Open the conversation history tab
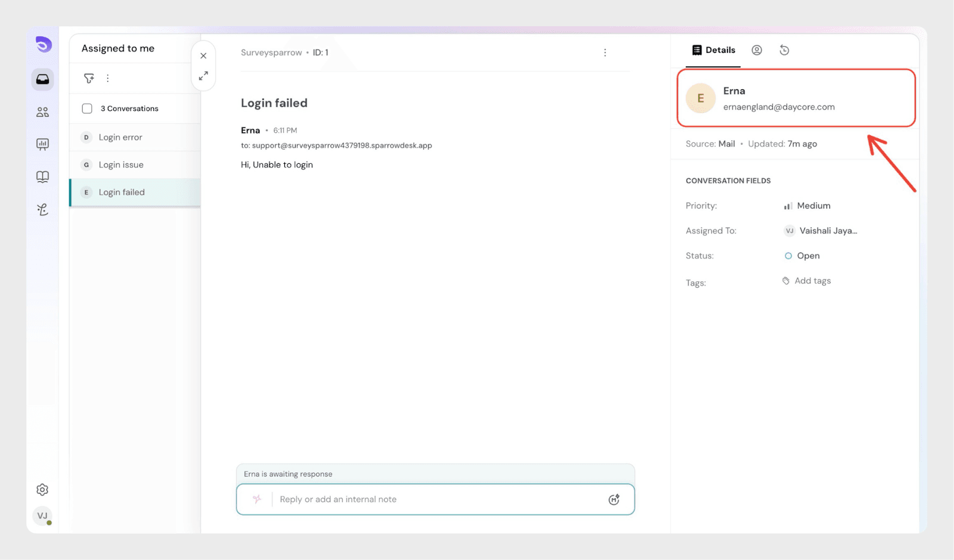 tap(784, 50)
